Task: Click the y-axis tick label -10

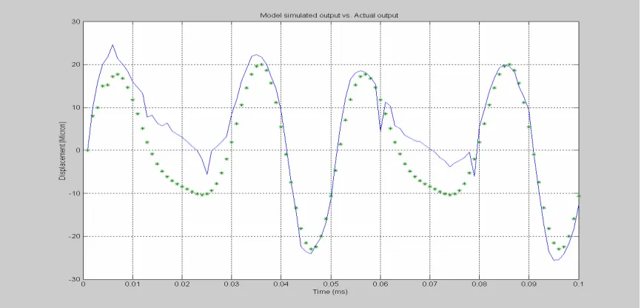Action: click(x=74, y=193)
